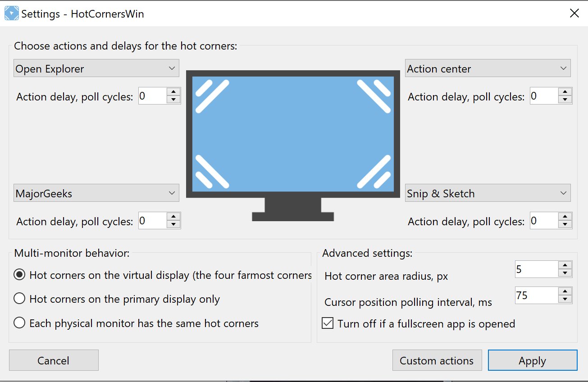Increase top-left action delay with up arrow
This screenshot has height=382, width=588.
click(173, 91)
